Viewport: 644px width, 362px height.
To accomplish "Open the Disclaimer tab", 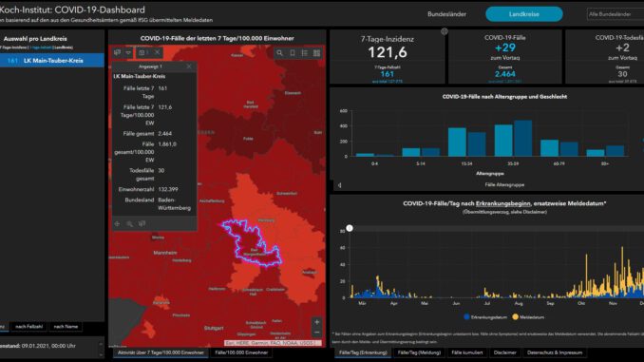I will 504,352.
